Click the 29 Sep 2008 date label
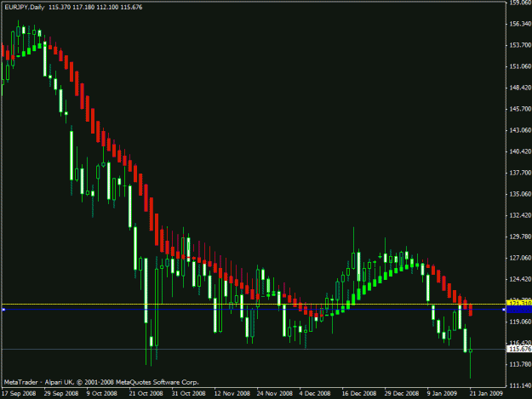532x399 pixels. [x=61, y=394]
